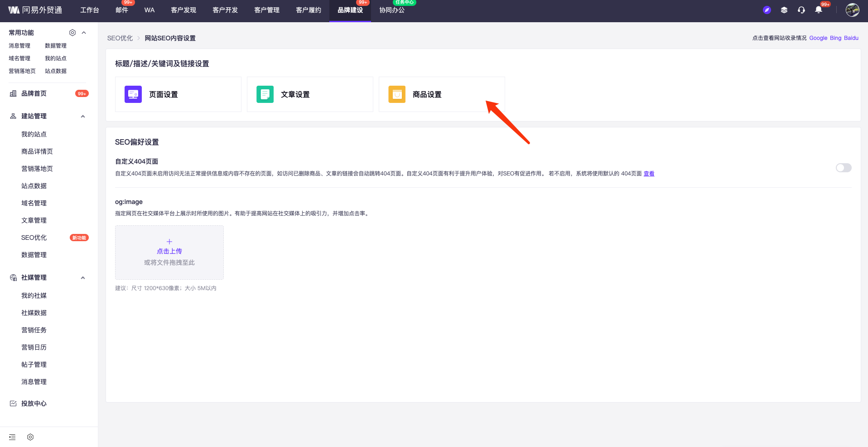Click the layers stack icon in header
The height and width of the screenshot is (447, 868).
[x=784, y=10]
